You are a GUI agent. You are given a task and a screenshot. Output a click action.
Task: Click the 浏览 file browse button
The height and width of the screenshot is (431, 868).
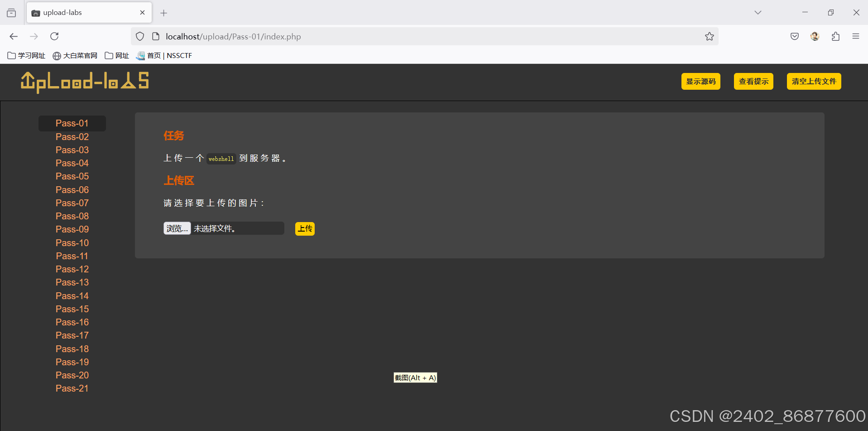177,228
